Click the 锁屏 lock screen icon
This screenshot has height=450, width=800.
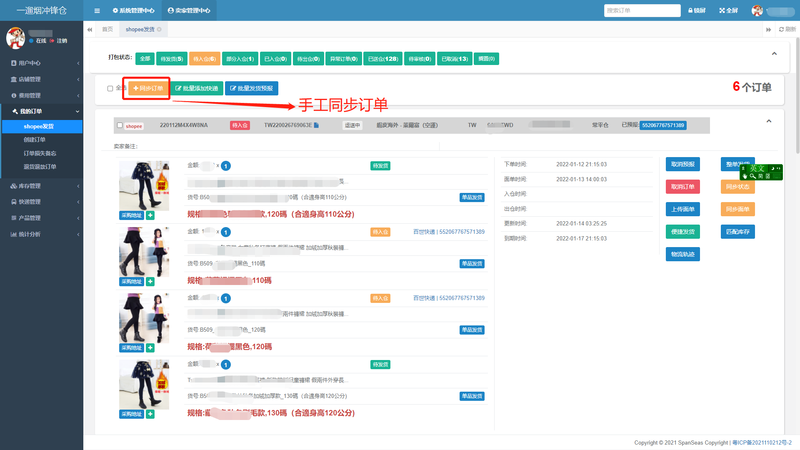coord(697,10)
